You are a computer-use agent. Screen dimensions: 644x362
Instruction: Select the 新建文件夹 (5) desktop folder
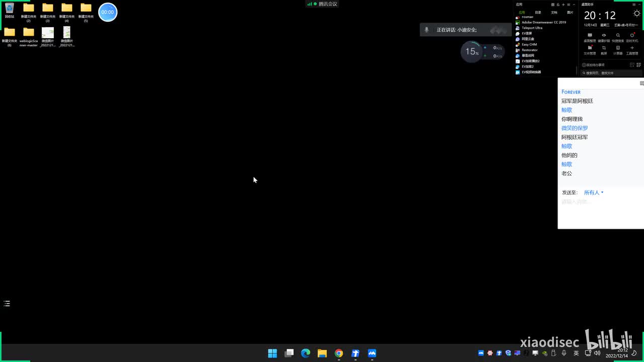86,12
